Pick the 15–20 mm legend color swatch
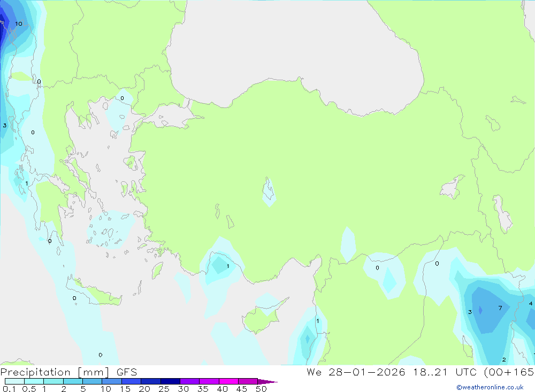Screen dimensions: 535x392 131,381
